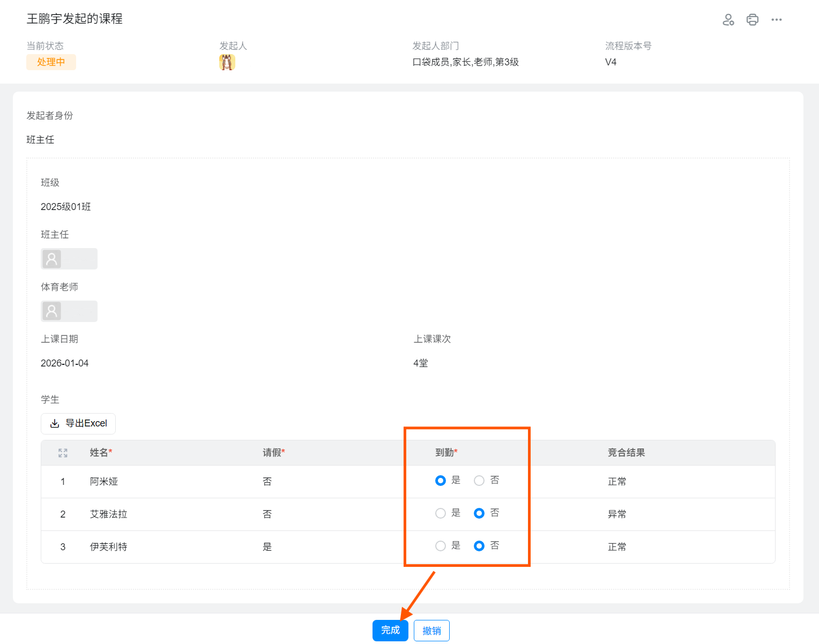819x644 pixels.
Task: Click the 完成 button
Action: pyautogui.click(x=390, y=631)
